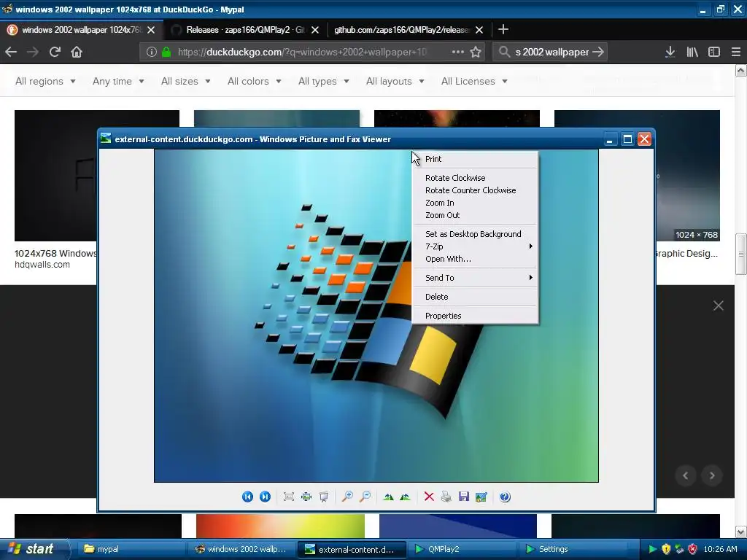Expand the 7-Zip submenu
The height and width of the screenshot is (560, 747).
click(475, 246)
